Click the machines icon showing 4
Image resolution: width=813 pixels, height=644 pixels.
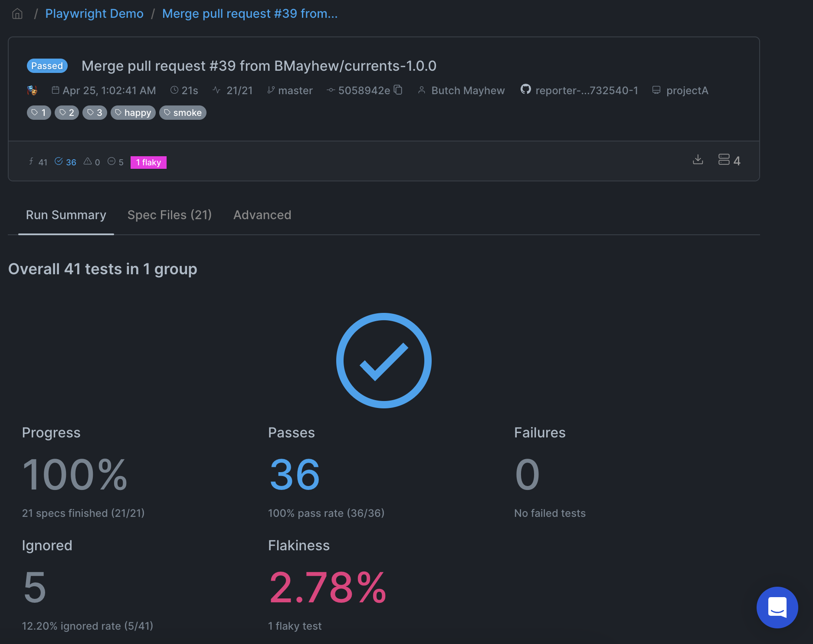[729, 160]
